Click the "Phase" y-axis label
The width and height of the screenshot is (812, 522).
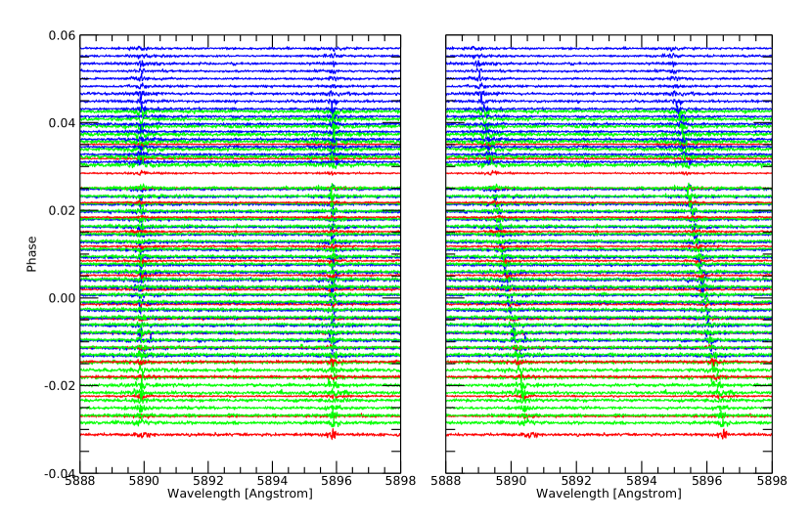tap(31, 254)
